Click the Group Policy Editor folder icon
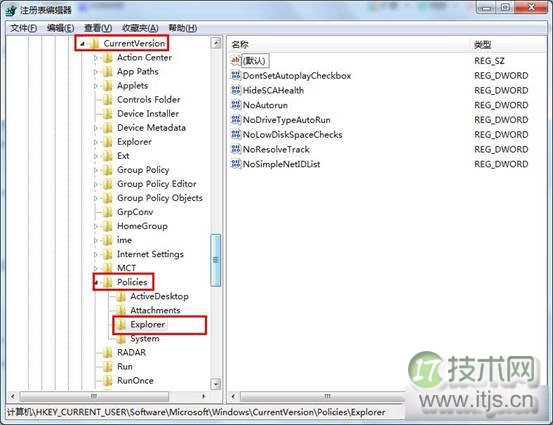Screen dimensions: 553x425 click(107, 184)
